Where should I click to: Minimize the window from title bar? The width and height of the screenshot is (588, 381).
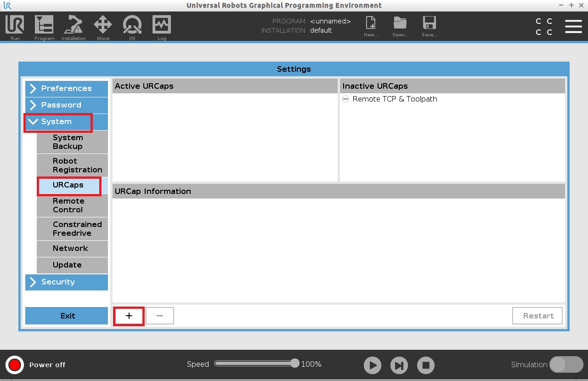(x=562, y=5)
